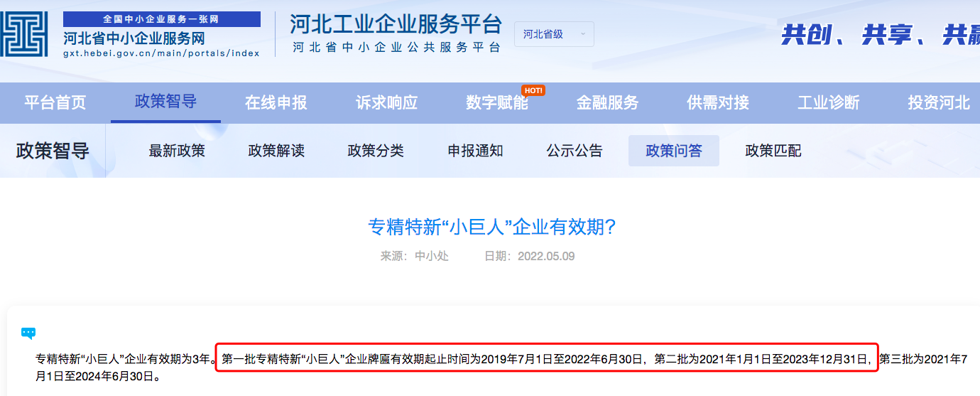Switch to the 政策解读 sub-tab
The height and width of the screenshot is (396, 980).
point(276,151)
